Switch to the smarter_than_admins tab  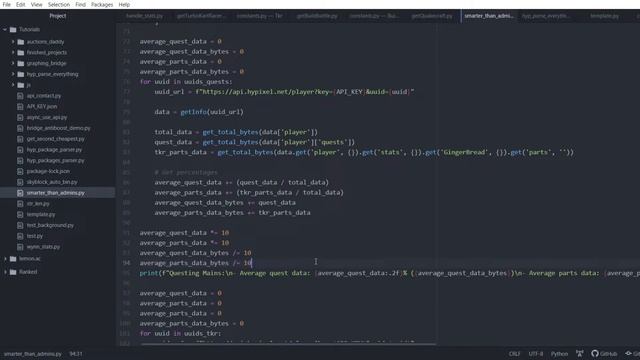(489, 16)
